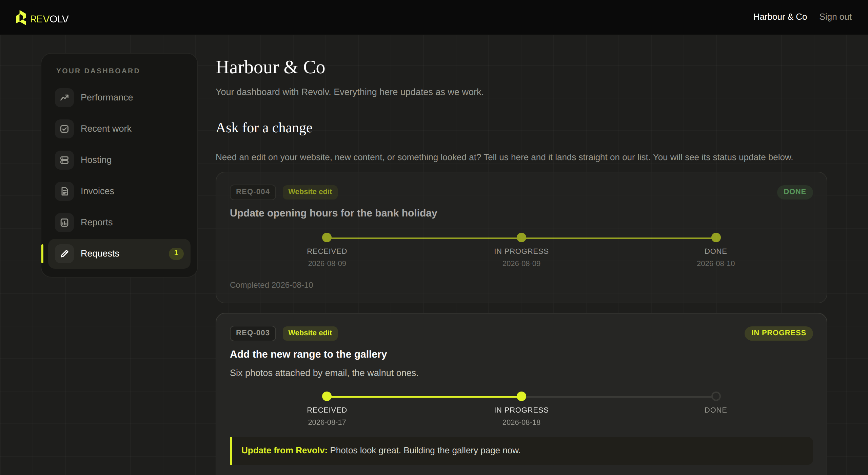This screenshot has width=868, height=475.
Task: Click the REVOLV wordmark in header
Action: click(x=50, y=19)
